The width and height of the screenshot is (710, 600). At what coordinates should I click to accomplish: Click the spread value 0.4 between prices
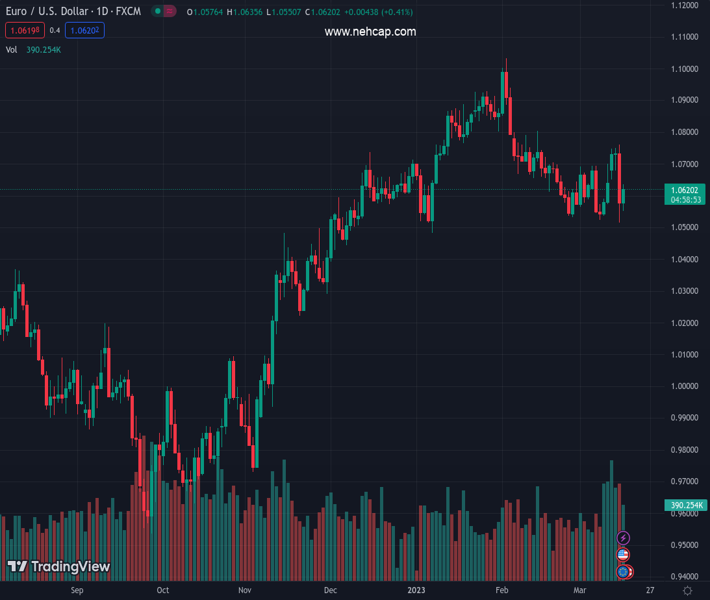pos(55,31)
